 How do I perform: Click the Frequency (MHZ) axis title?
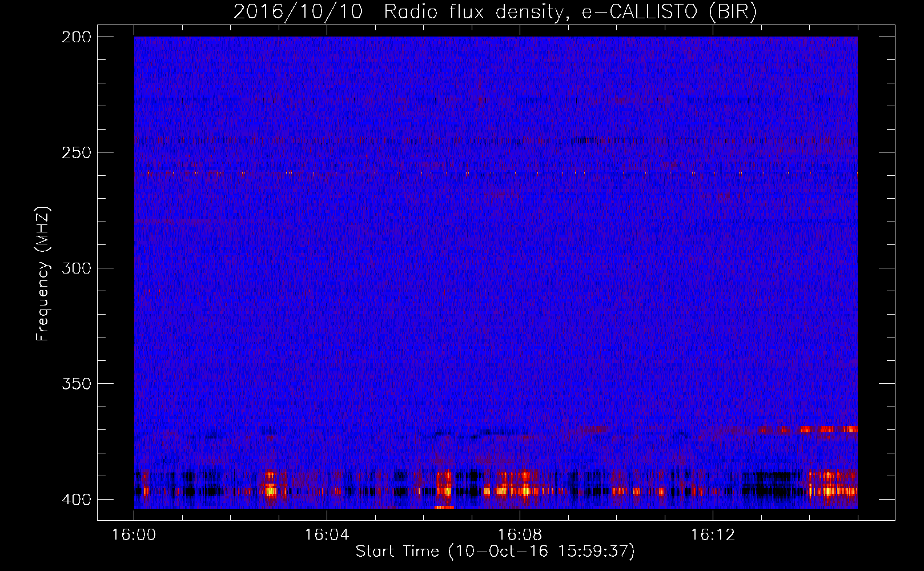click(x=43, y=274)
